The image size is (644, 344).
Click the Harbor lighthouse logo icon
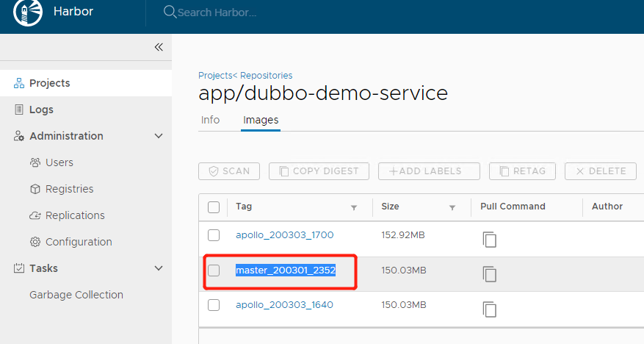25,12
